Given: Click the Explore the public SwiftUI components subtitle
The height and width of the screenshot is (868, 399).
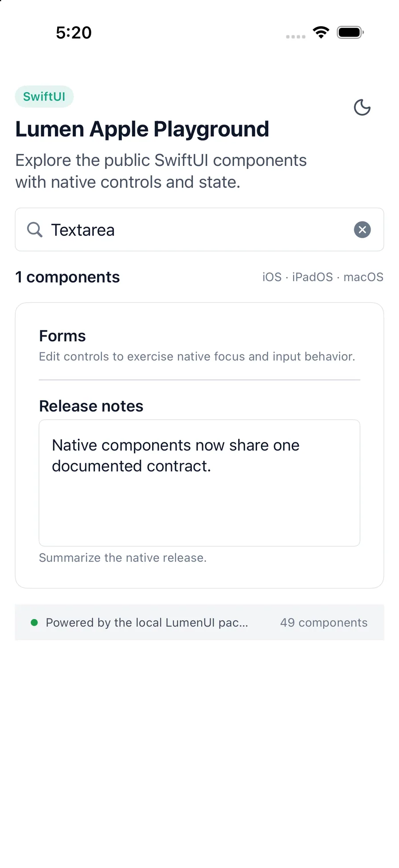Looking at the screenshot, I should pos(161,171).
